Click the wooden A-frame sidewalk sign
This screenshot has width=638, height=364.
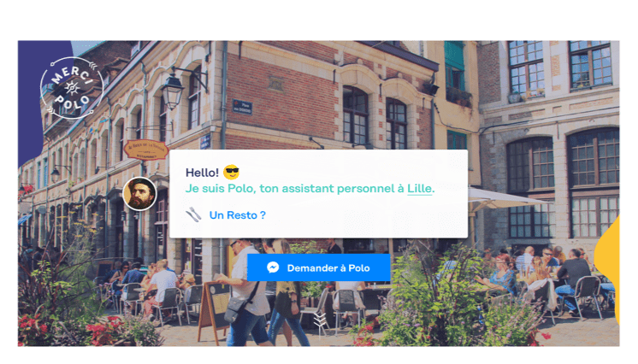tap(214, 311)
